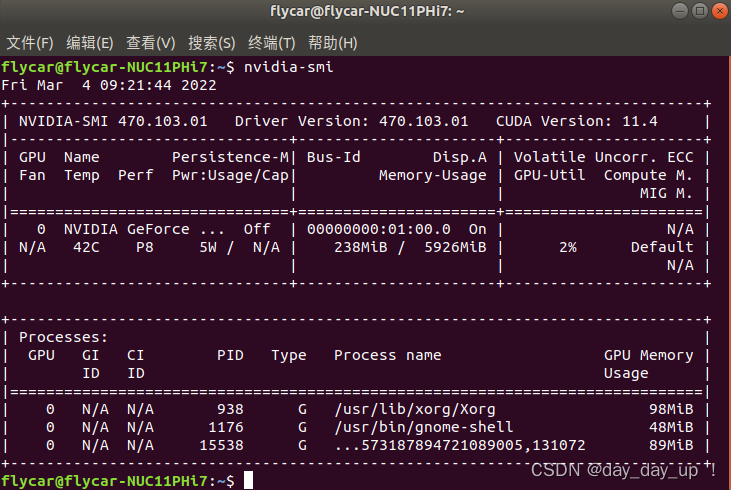The width and height of the screenshot is (731, 490).
Task: Click PID 1176
Action: pos(226,427)
